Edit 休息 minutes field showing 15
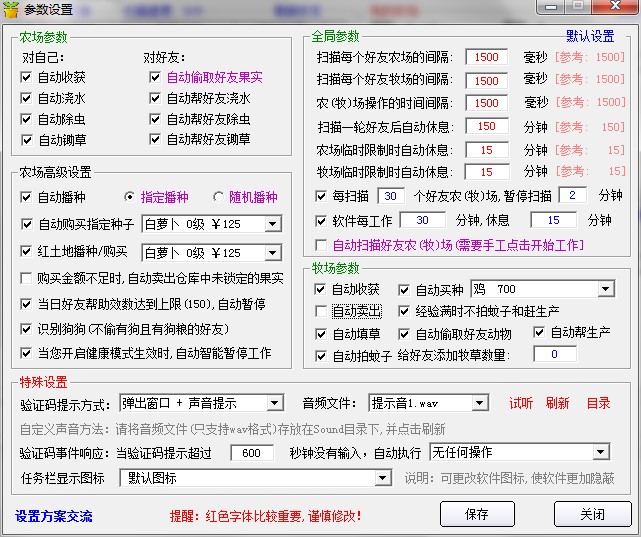This screenshot has height=537, width=641. point(554,220)
